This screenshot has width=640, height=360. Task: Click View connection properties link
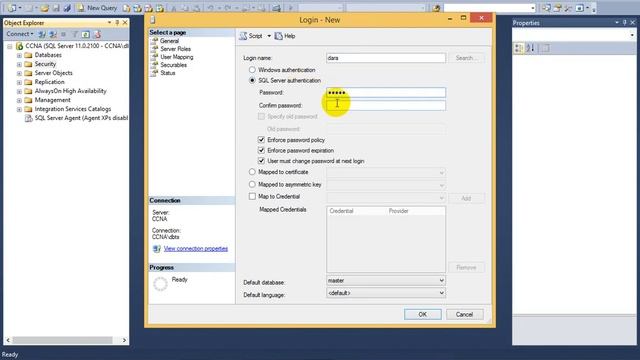pyautogui.click(x=196, y=249)
